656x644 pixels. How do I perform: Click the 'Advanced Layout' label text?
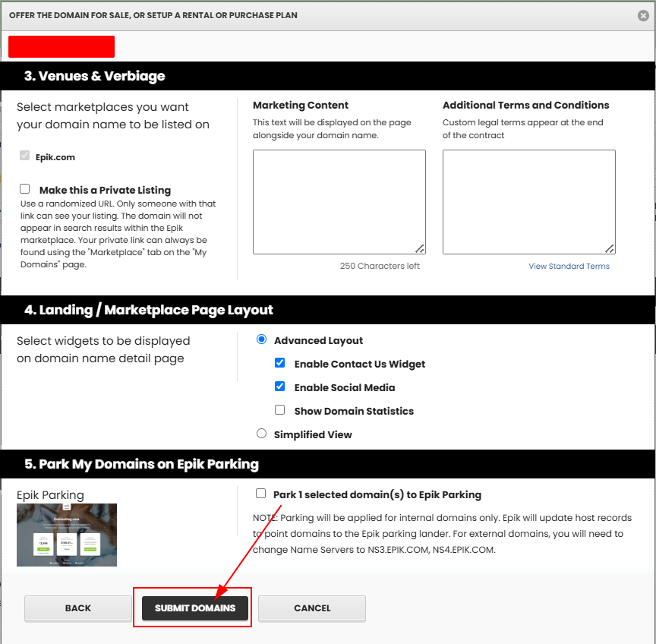point(318,341)
